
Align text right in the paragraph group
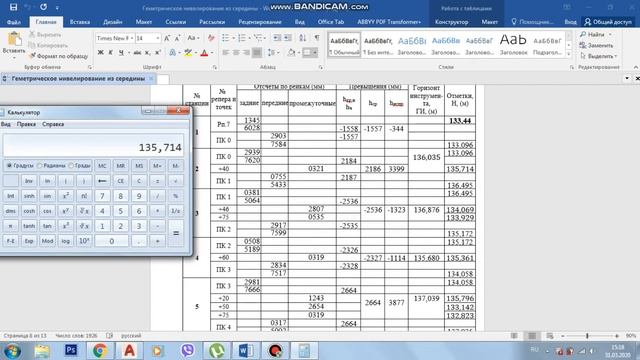click(246, 53)
